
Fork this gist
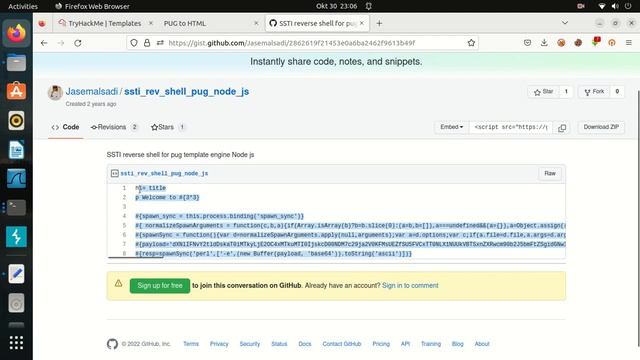(594, 92)
